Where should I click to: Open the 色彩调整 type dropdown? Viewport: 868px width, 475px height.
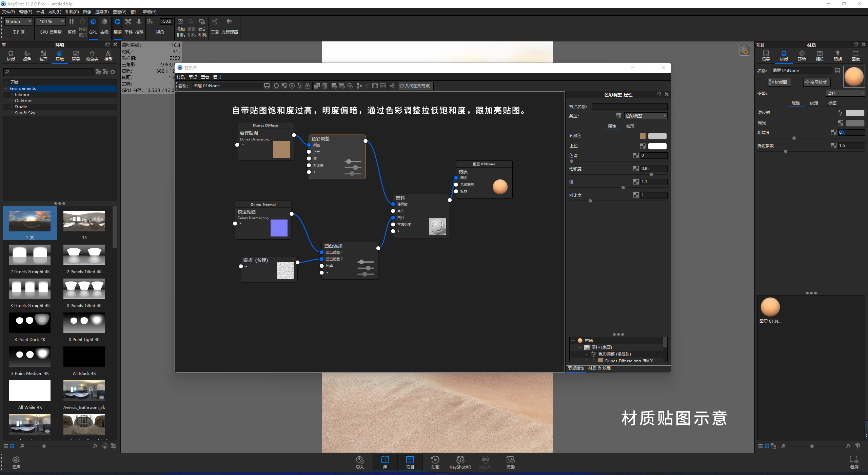[x=646, y=116]
